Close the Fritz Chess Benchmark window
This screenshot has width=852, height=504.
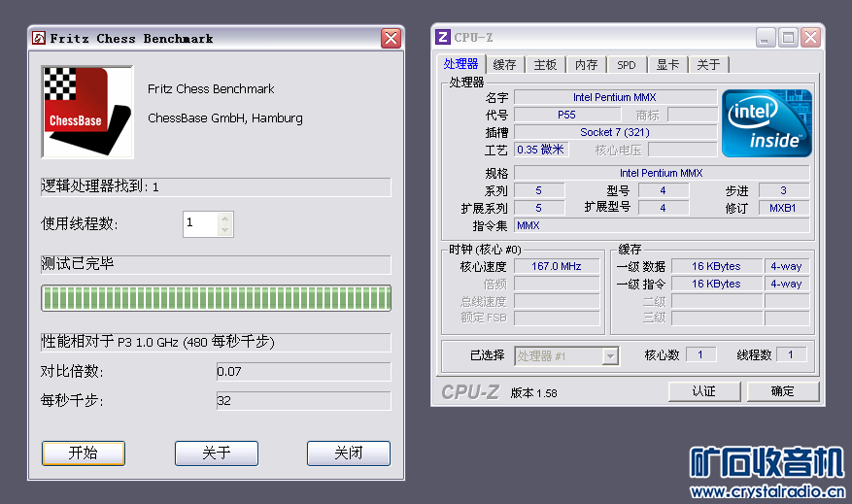[391, 38]
